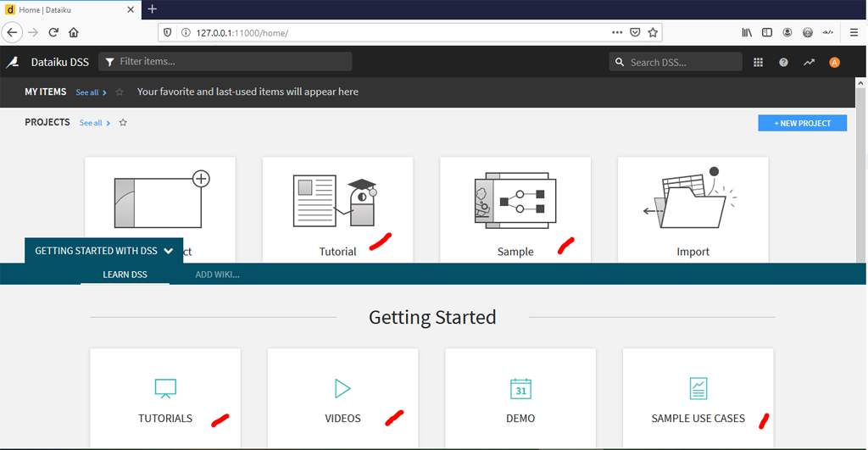Open the Sample project card
Image resolution: width=868 pixels, height=450 pixels.
[x=515, y=210]
